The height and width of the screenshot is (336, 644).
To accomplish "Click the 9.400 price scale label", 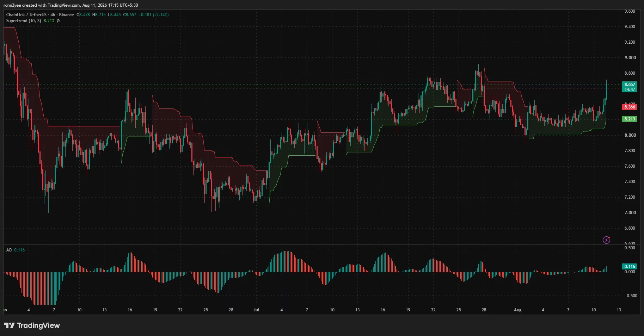I will click(630, 27).
